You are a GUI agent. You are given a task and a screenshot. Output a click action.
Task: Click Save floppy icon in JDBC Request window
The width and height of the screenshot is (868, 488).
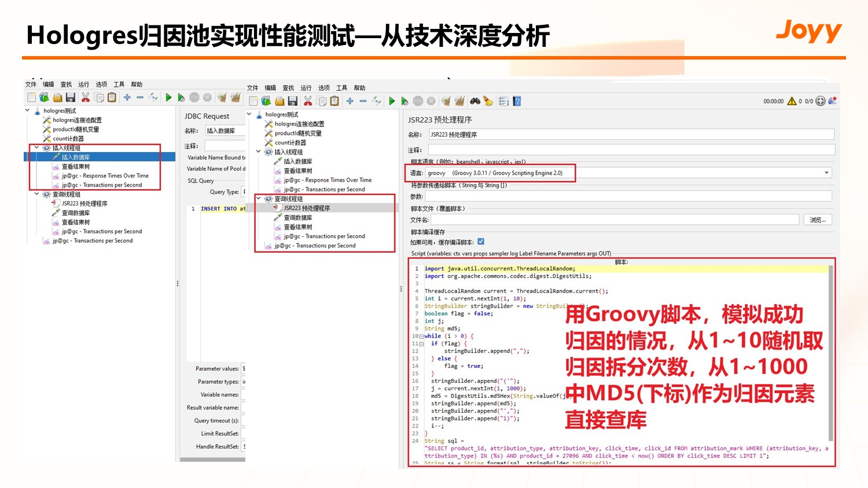click(x=71, y=97)
